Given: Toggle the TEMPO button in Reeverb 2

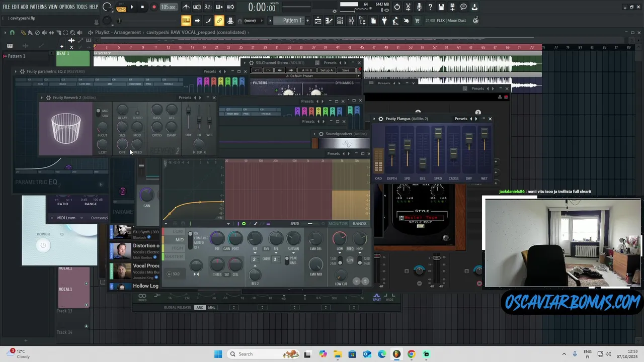Looking at the screenshot, I should tap(137, 113).
